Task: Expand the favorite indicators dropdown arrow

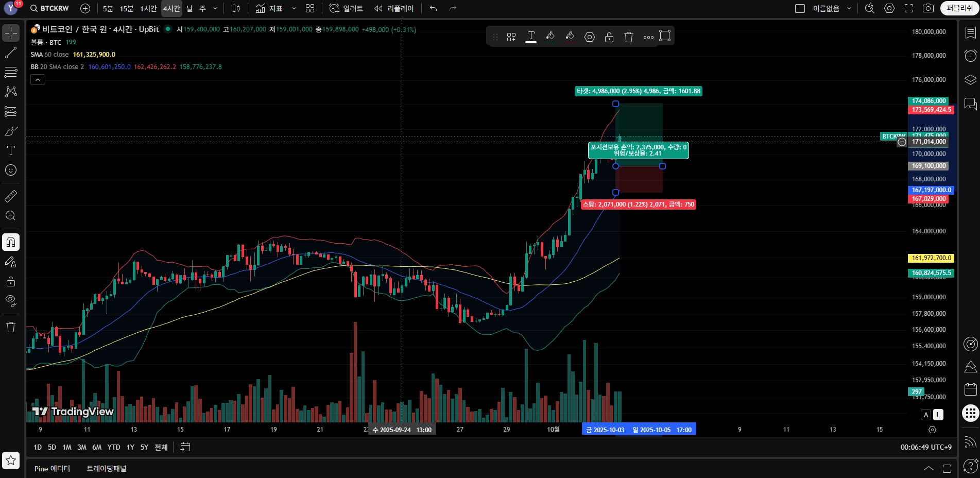Action: point(294,8)
